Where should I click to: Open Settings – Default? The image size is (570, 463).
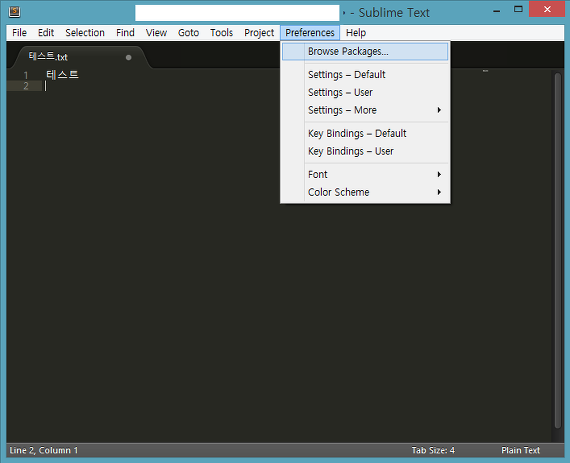[365, 75]
